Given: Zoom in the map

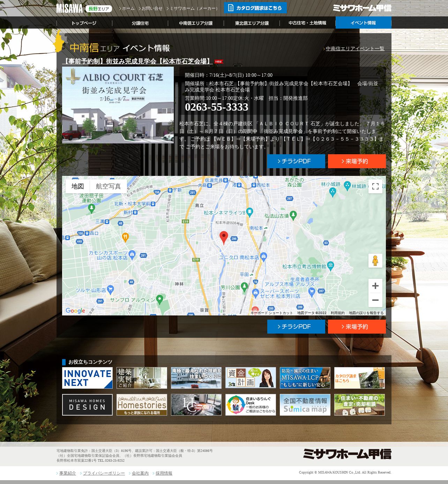Looking at the screenshot, I should [x=375, y=286].
